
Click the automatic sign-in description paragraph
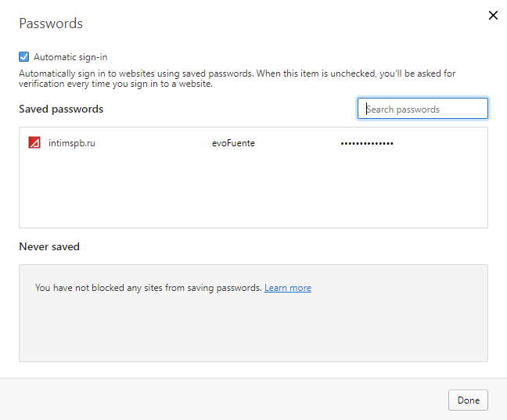pos(235,78)
